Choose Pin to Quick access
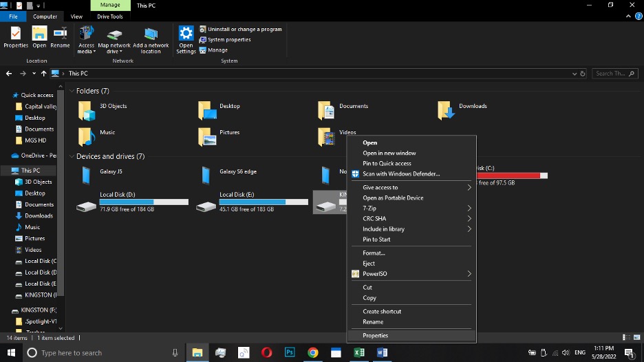Image resolution: width=644 pixels, height=362 pixels. (x=411, y=163)
